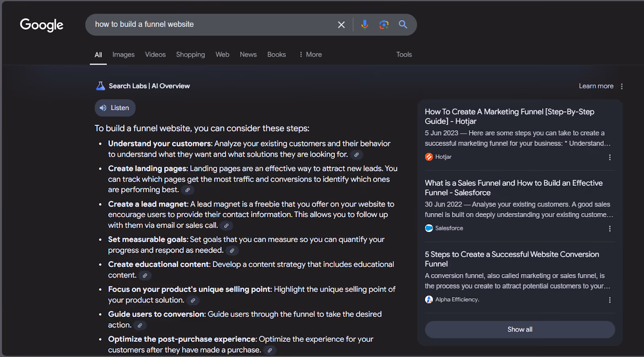
Task: Click 'Create a lead magnet' bullet heading
Action: [x=148, y=204]
